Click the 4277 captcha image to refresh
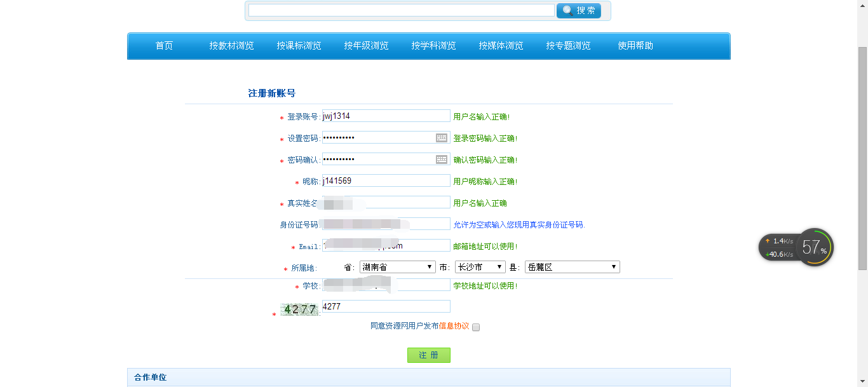This screenshot has height=387, width=868. click(x=299, y=308)
